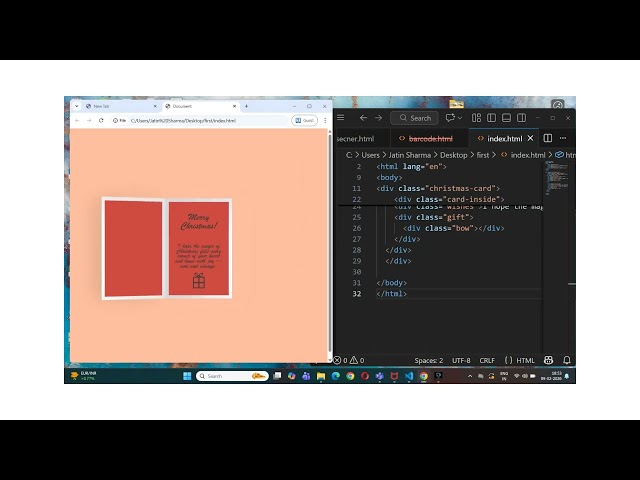Split the editor to the right
Screen dimensions: 640x480
548,138
